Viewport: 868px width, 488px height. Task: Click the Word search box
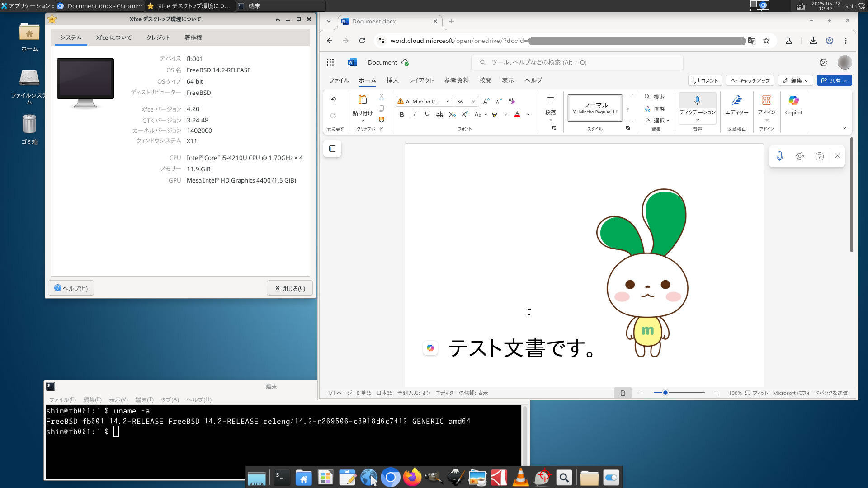coord(576,62)
